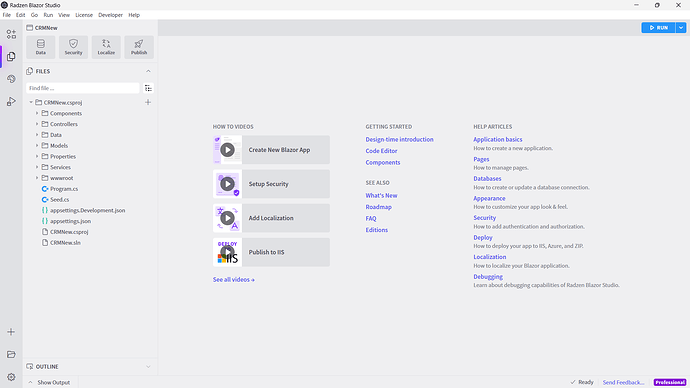
Task: Open the settings gear in sidebar
Action: tap(11, 377)
